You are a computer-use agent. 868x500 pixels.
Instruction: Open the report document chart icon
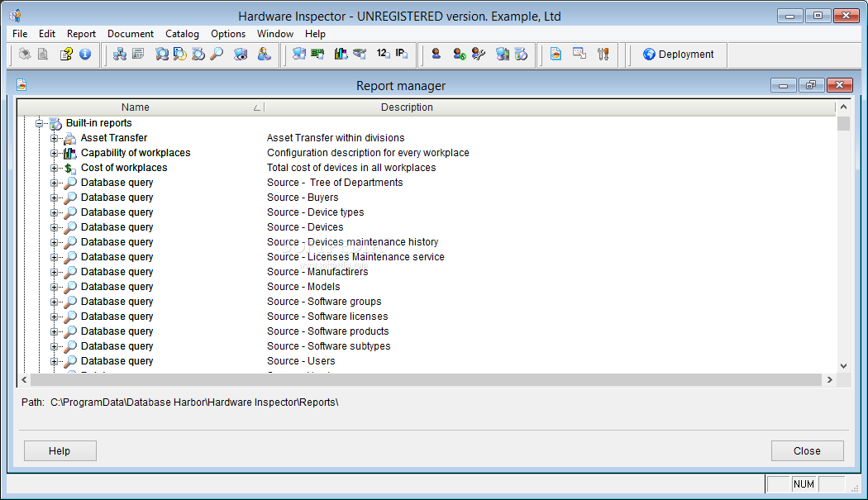coord(556,54)
